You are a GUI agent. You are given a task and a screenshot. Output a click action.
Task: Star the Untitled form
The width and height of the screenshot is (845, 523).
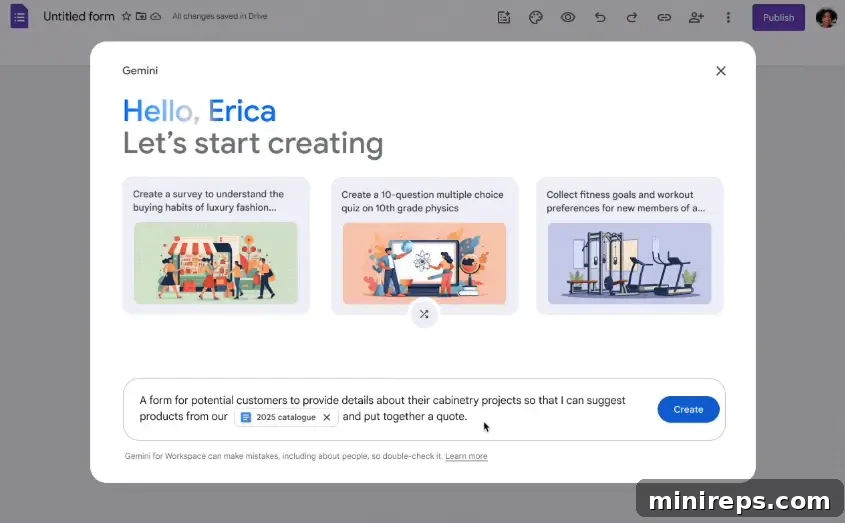pos(126,16)
